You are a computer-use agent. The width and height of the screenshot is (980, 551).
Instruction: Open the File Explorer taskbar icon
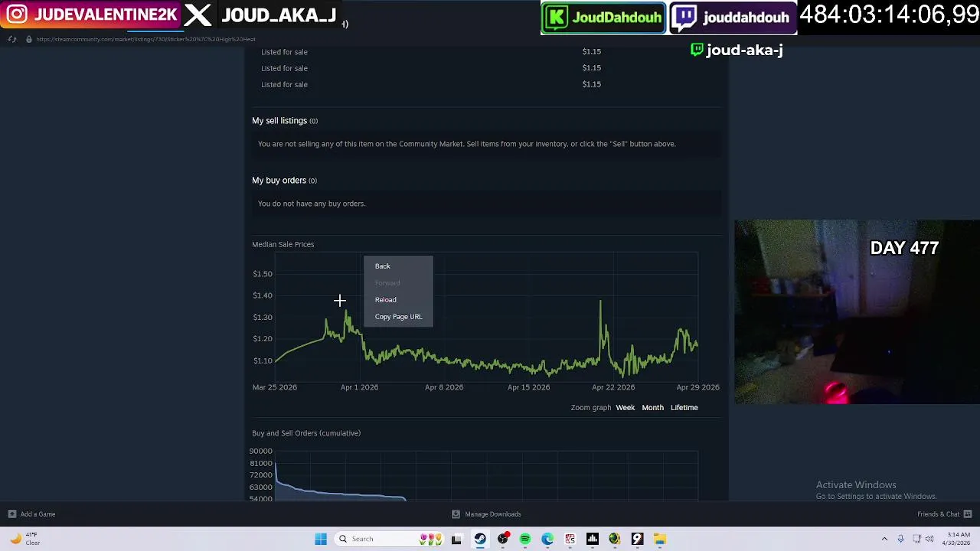tap(660, 539)
